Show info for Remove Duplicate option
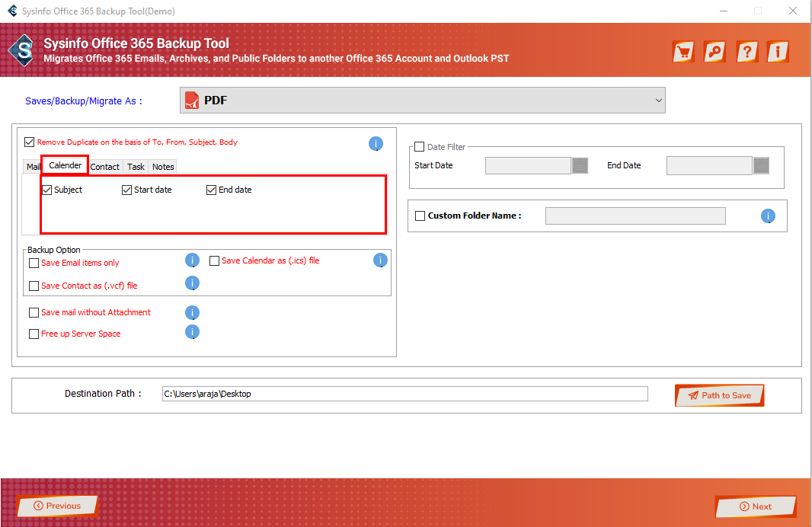The height and width of the screenshot is (527, 812). coord(376,143)
